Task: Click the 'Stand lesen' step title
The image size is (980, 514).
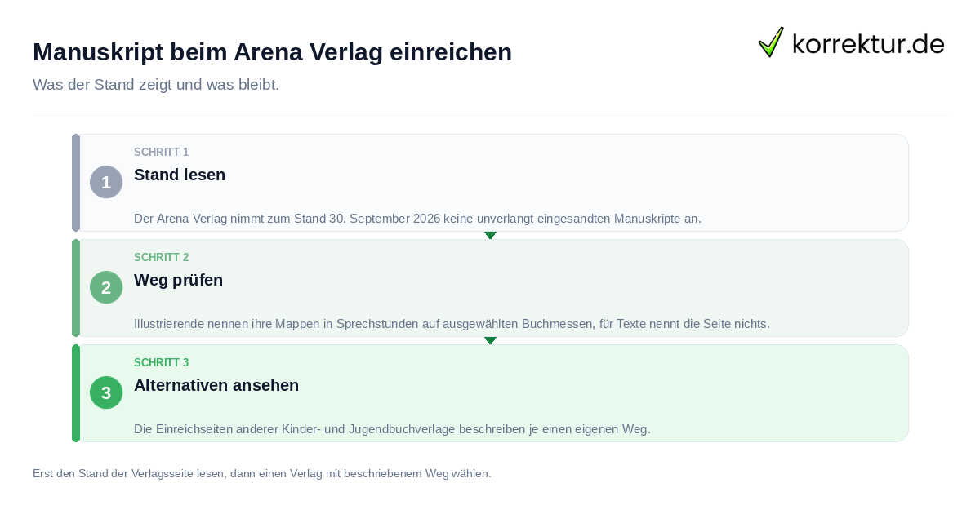Action: point(180,175)
